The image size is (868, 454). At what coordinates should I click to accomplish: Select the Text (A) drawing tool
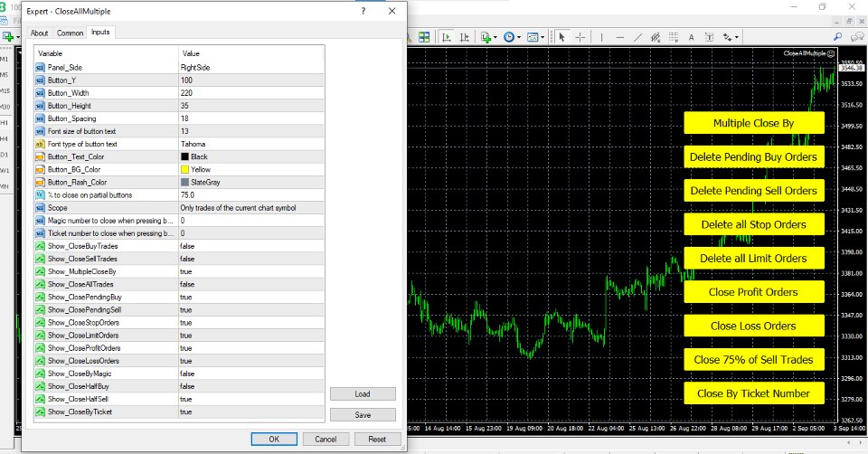(691, 37)
